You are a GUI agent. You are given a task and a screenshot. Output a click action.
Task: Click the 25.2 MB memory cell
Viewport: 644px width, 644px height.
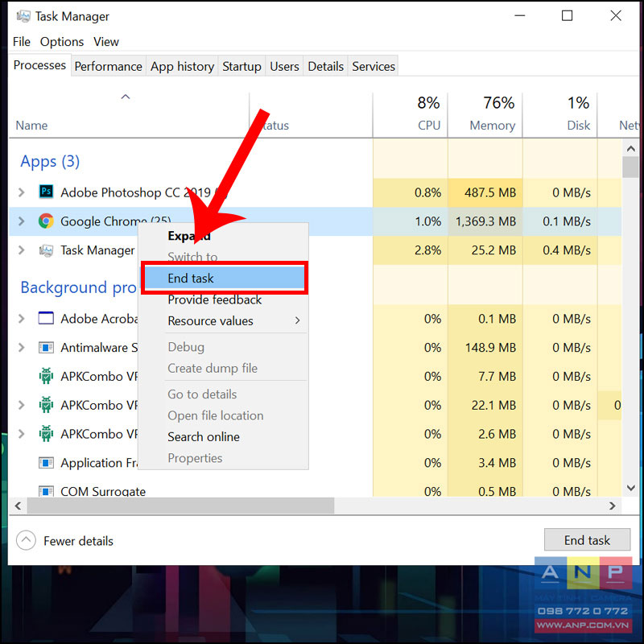click(485, 250)
